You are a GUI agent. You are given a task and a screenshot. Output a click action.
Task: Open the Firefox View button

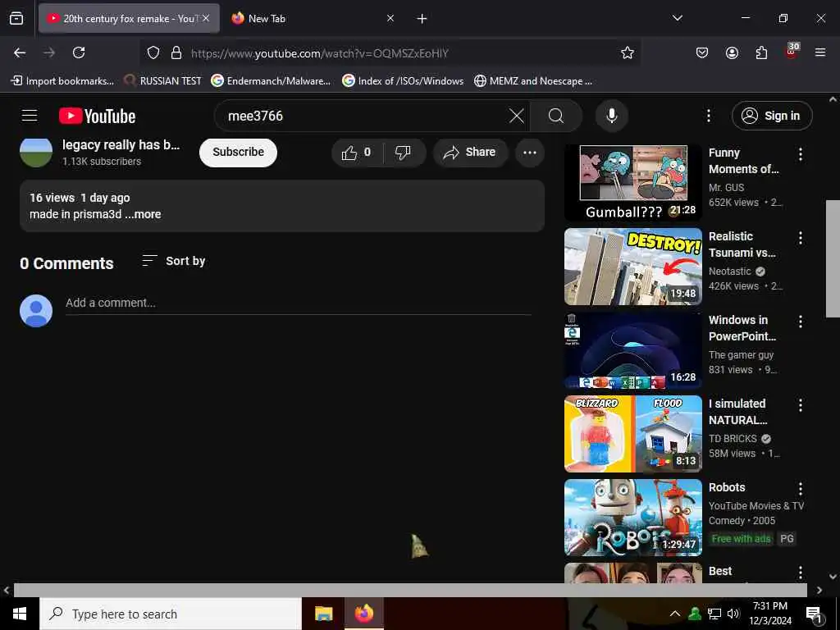[x=16, y=18]
